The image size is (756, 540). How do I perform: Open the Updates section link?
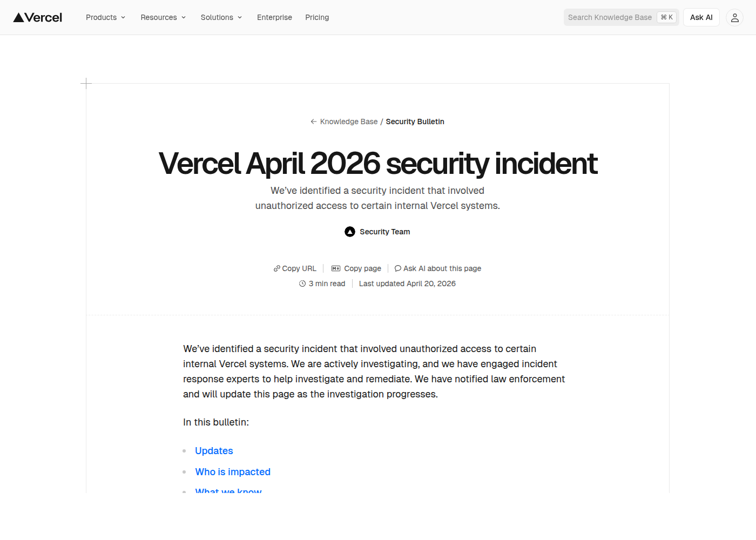point(214,451)
